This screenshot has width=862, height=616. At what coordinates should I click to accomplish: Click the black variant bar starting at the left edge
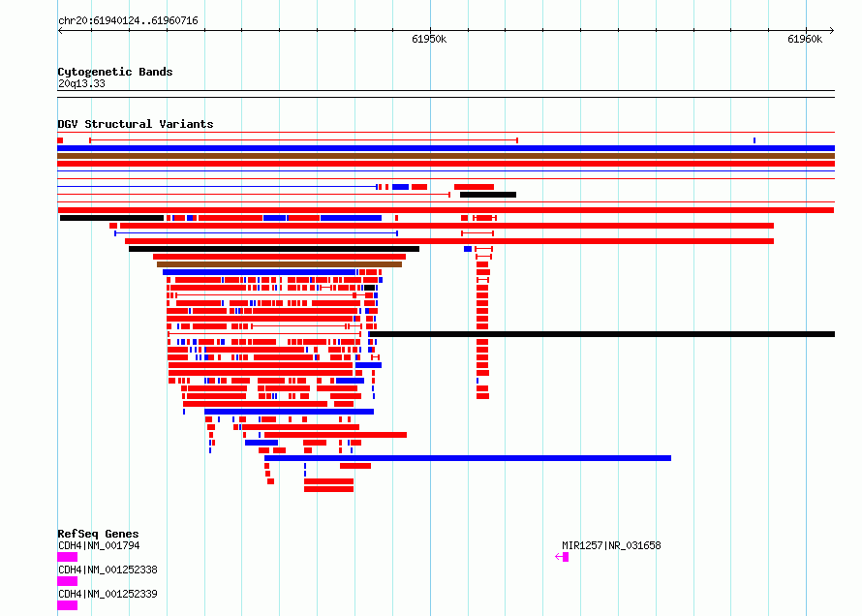tap(111, 218)
